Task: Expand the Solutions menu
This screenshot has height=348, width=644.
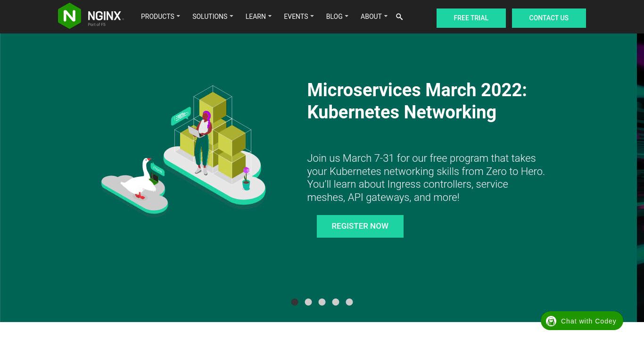Action: tap(213, 17)
